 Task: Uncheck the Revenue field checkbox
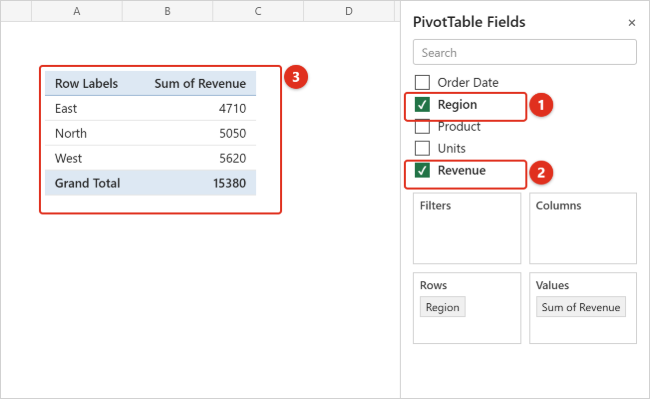tap(422, 170)
